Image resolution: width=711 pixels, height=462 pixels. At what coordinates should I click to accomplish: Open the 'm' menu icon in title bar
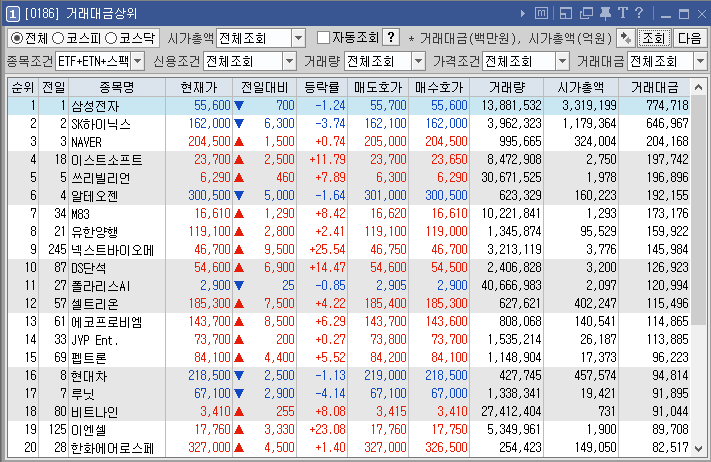(541, 14)
